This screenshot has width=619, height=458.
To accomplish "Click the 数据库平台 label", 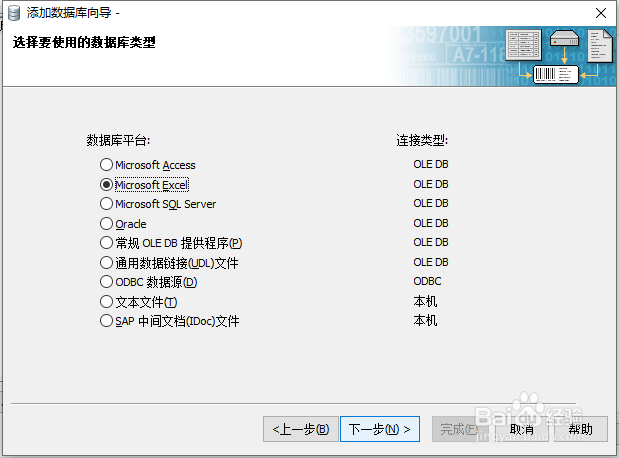I will click(x=118, y=140).
